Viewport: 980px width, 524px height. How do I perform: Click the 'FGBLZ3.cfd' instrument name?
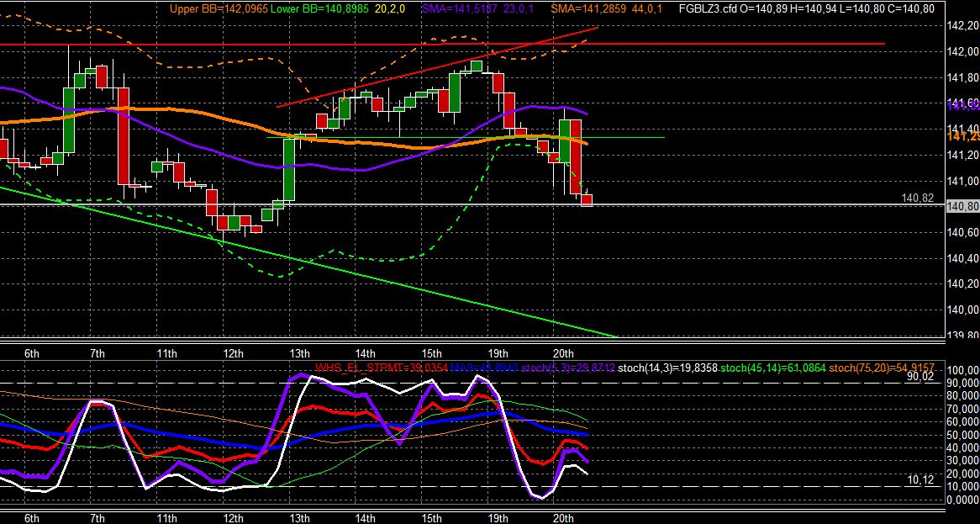(x=709, y=8)
